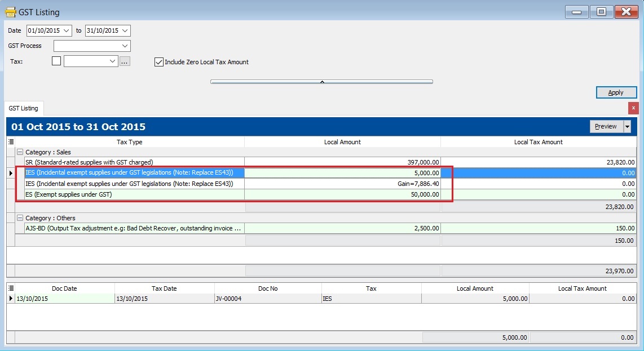
Task: Open the Preview button dropdown arrow
Action: [627, 127]
